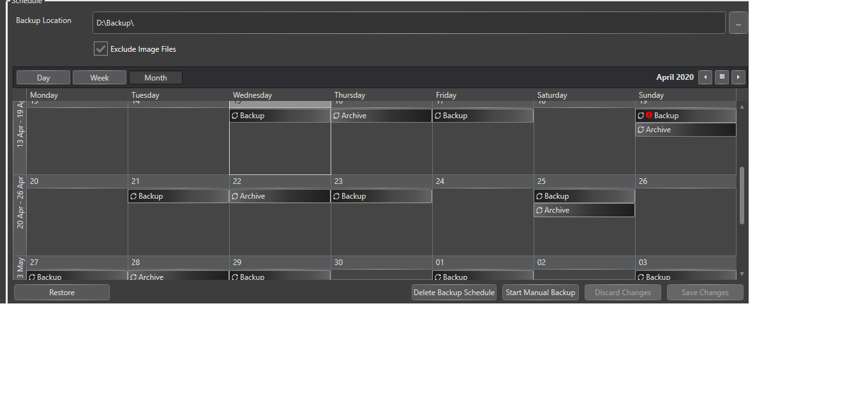This screenshot has height=398, width=868.
Task: Click recurrence icon of Saturday 25 Archive
Action: pos(539,210)
